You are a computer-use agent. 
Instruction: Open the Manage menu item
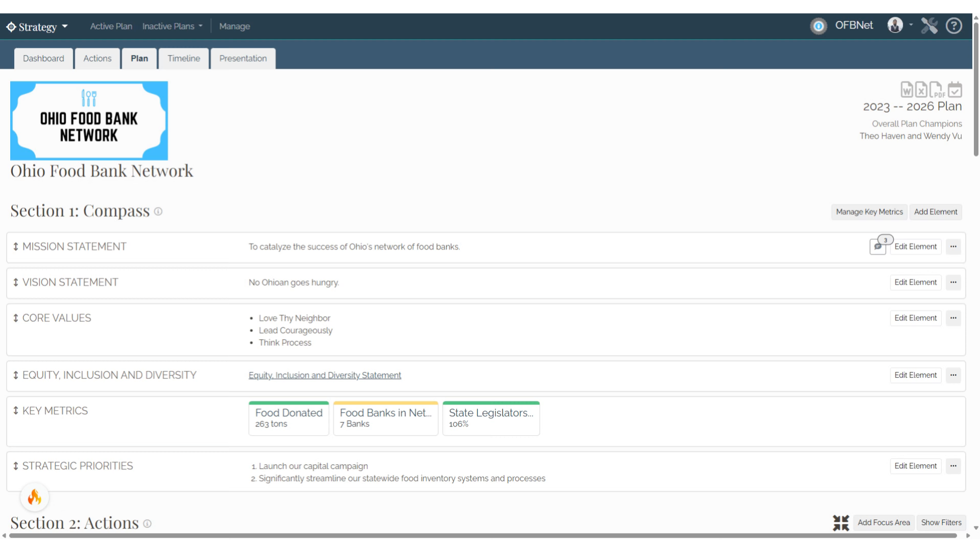click(x=234, y=26)
